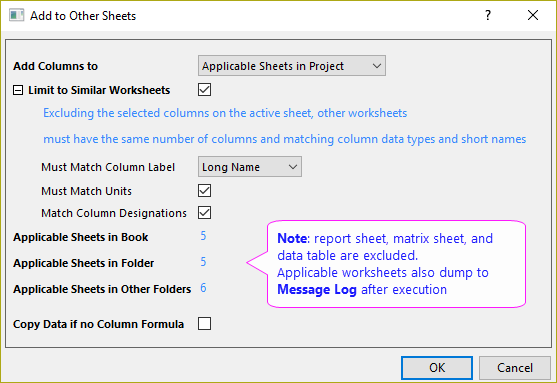
Task: Click the Applicable Sheets in Other Folders value 6
Action: [203, 288]
